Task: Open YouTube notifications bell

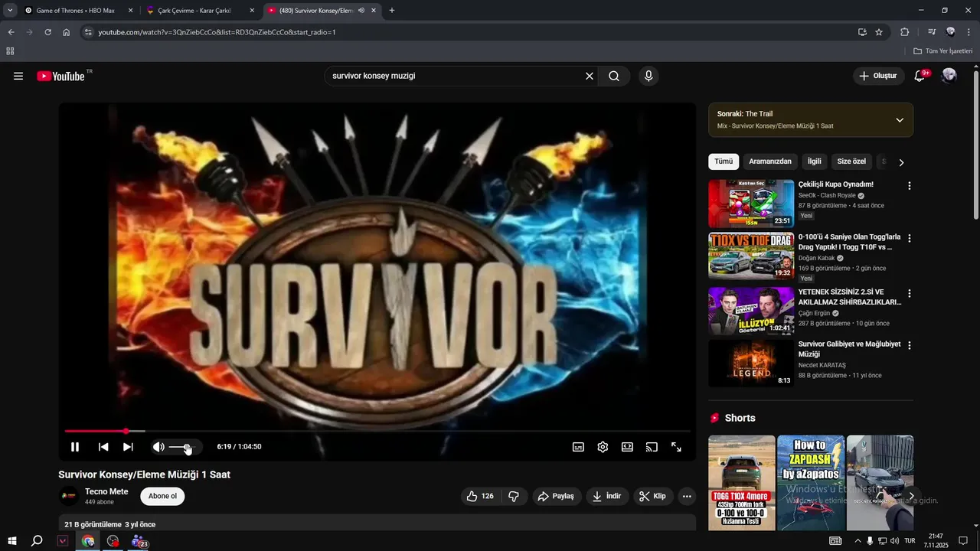Action: pyautogui.click(x=920, y=76)
